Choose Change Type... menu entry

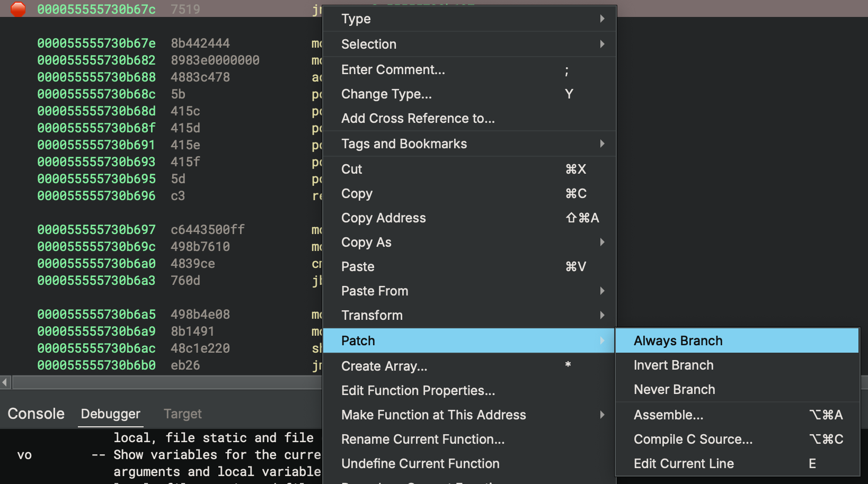(x=470, y=94)
